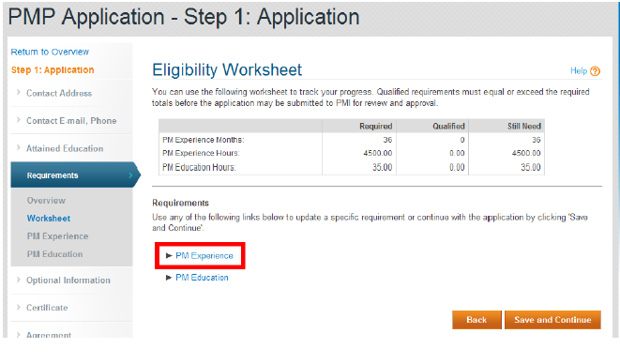
Task: Click triangle bullet before PM Experience link
Action: pyautogui.click(x=169, y=255)
